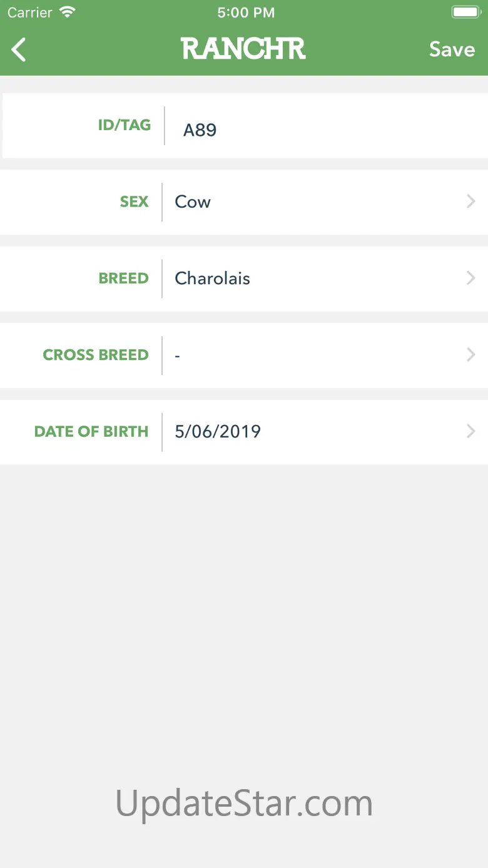Viewport: 488px width, 868px height.
Task: Change the 5/06/2019 birth date
Action: tap(218, 431)
